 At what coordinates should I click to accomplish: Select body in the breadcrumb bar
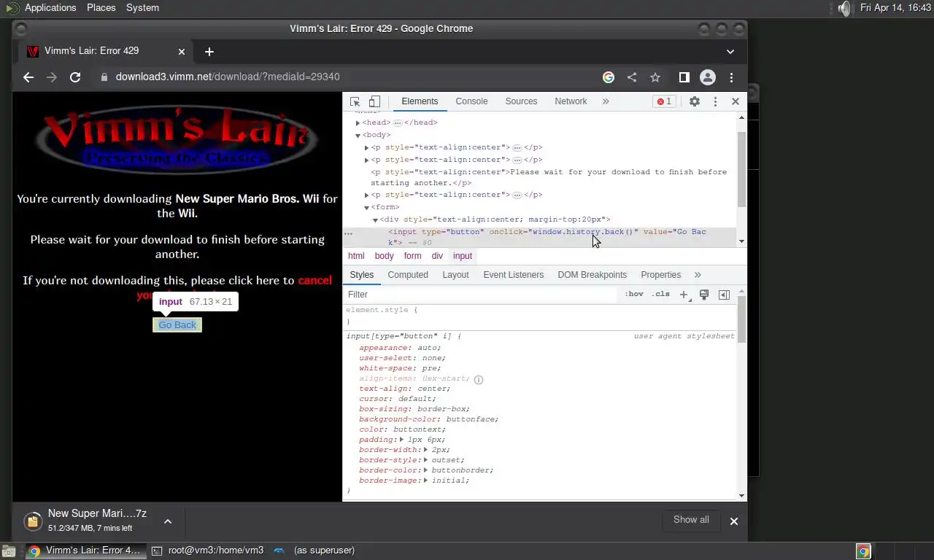pos(384,256)
